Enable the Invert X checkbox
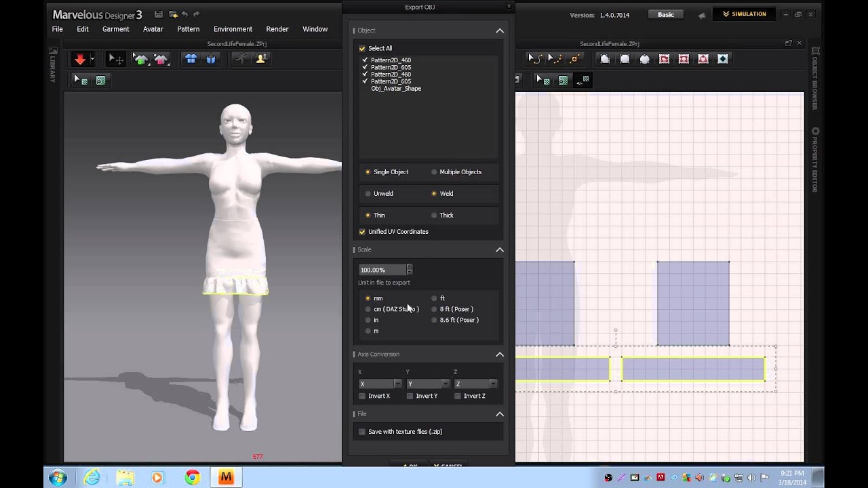Viewport: 868px width, 488px height. (362, 396)
